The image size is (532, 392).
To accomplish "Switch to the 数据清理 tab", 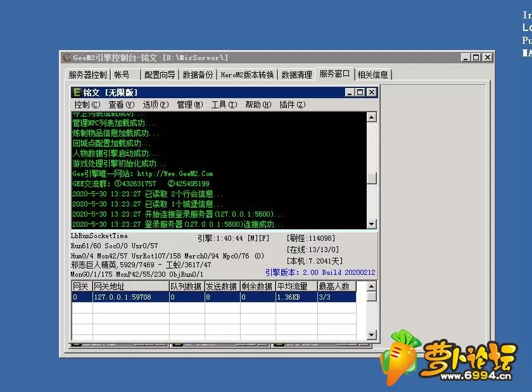I will click(296, 75).
